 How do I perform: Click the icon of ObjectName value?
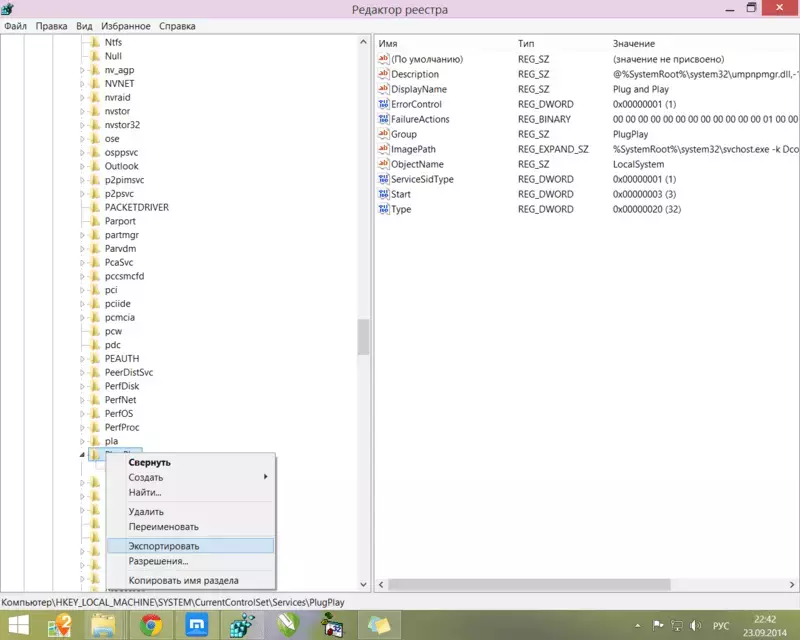click(x=383, y=164)
